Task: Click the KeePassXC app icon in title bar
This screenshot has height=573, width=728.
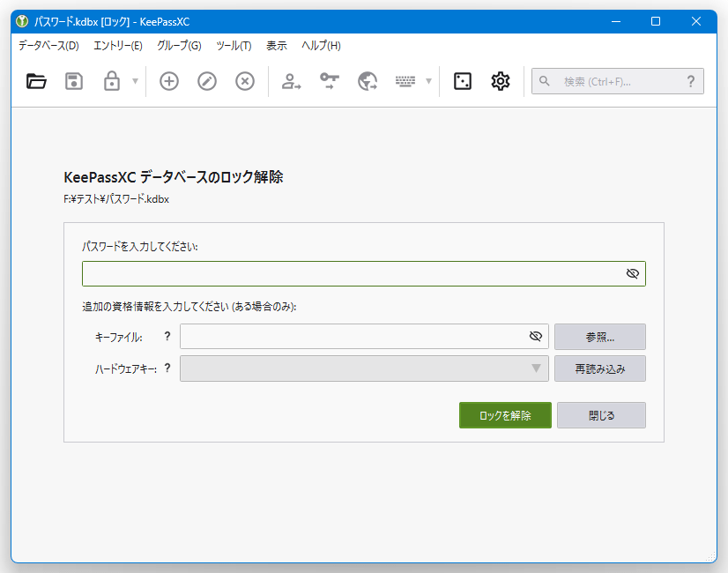Action: [x=22, y=21]
